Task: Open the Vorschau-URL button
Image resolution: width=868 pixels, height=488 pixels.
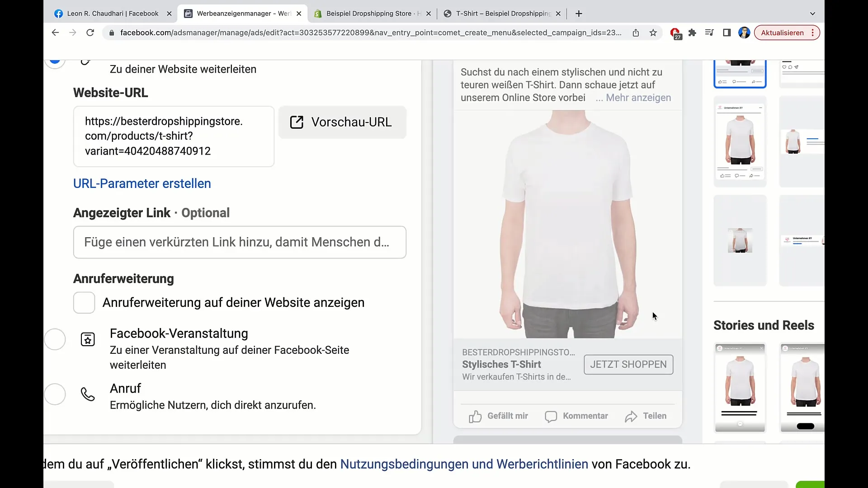Action: tap(342, 122)
